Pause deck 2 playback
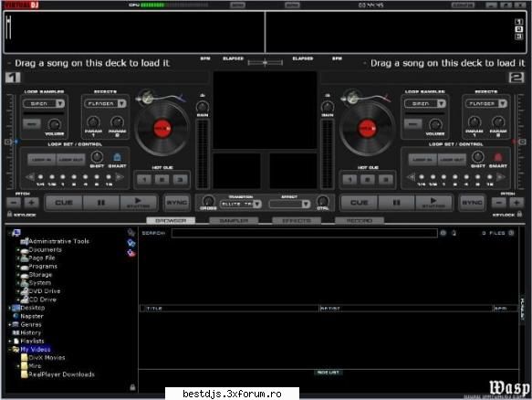Screen dimensions: 532x400 (396, 203)
